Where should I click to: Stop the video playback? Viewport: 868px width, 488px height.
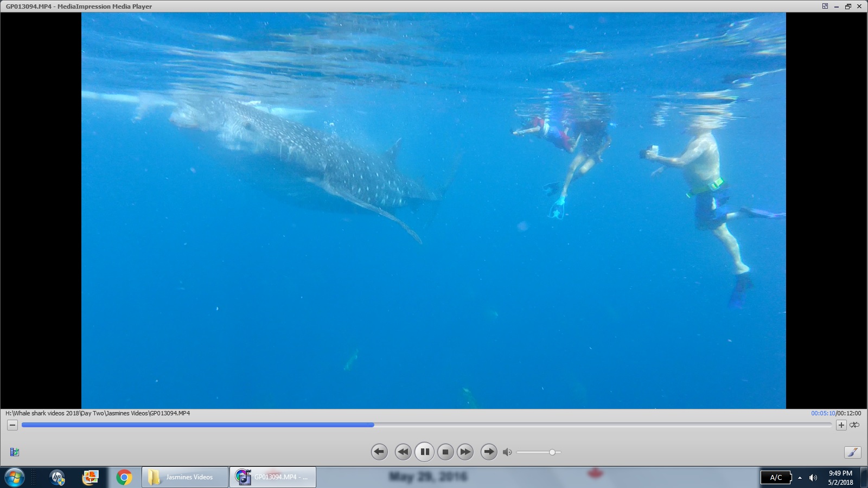coord(445,452)
